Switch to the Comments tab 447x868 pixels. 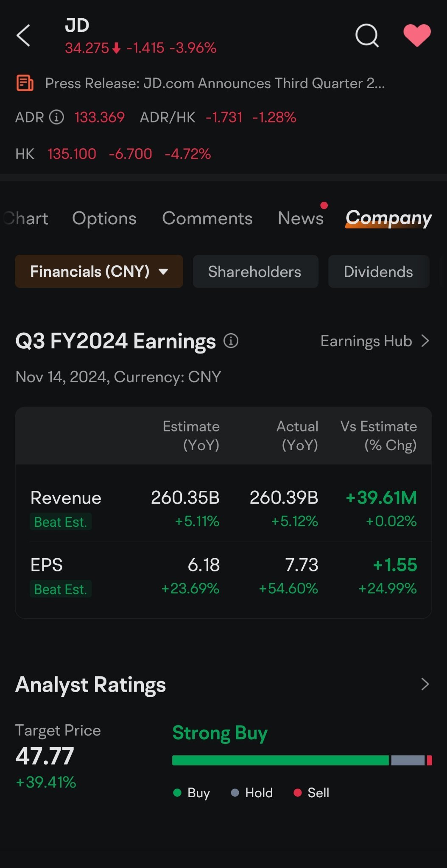coord(207,218)
